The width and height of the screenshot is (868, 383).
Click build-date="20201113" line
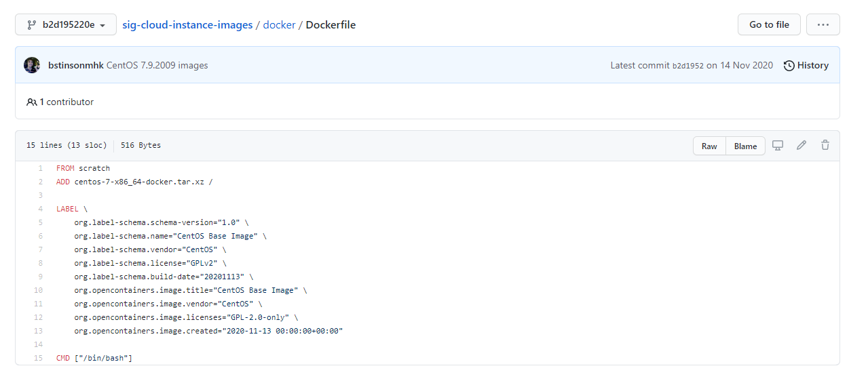click(164, 277)
